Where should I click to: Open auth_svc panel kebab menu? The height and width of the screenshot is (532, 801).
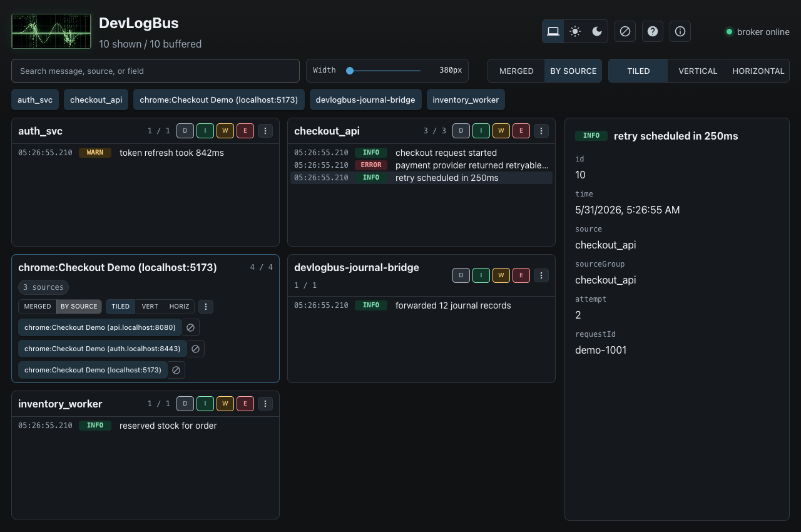[265, 131]
